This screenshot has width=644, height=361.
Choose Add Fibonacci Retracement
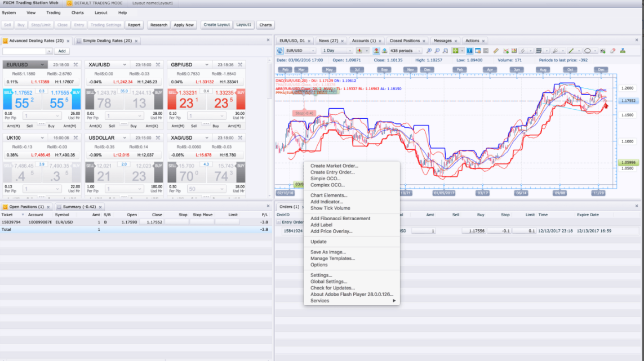tap(340, 219)
